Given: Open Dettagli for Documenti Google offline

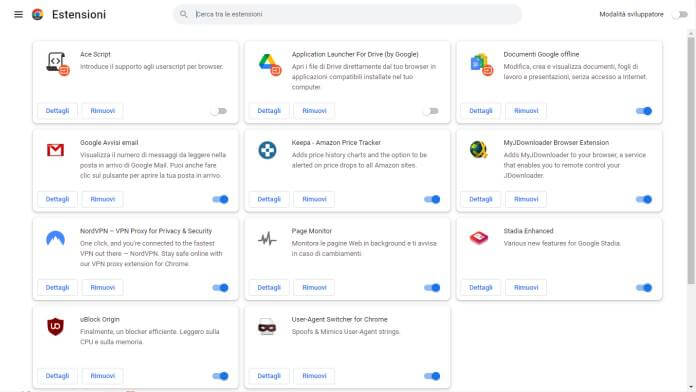Looking at the screenshot, I should (x=481, y=111).
